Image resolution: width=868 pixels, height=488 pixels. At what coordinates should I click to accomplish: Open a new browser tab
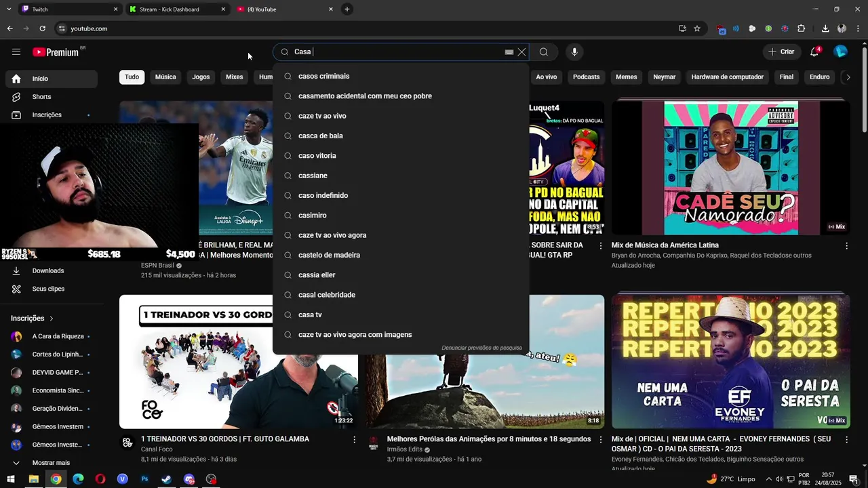[x=347, y=9]
